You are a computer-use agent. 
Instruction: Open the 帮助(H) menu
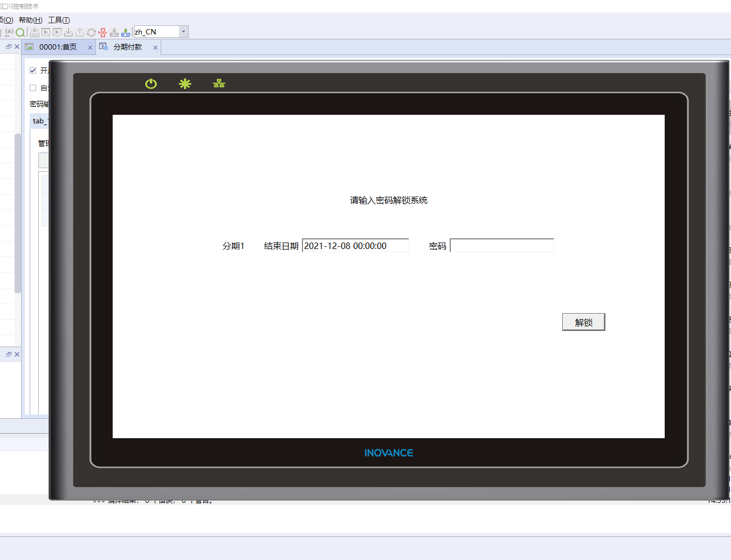(x=30, y=20)
